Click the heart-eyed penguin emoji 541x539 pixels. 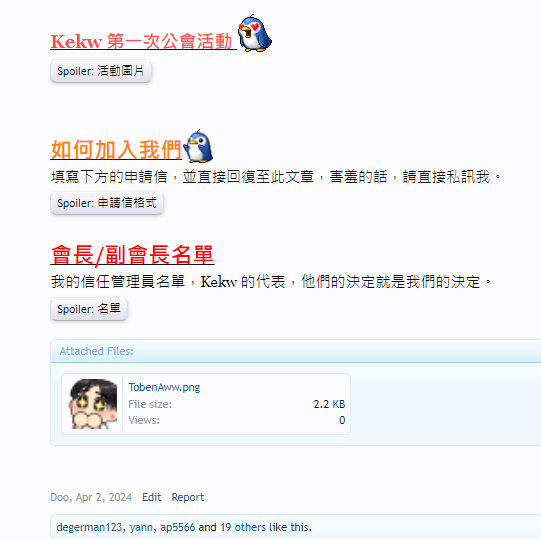[x=255, y=33]
